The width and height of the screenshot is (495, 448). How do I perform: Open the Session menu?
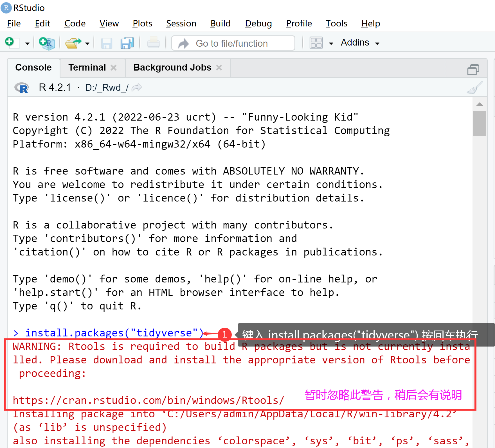pyautogui.click(x=181, y=23)
